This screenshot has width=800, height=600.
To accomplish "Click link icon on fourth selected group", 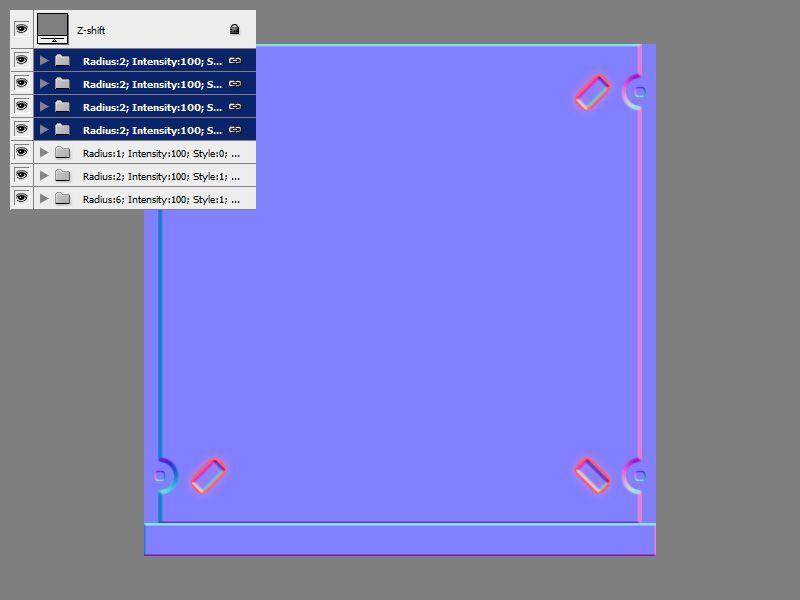I will (x=234, y=129).
